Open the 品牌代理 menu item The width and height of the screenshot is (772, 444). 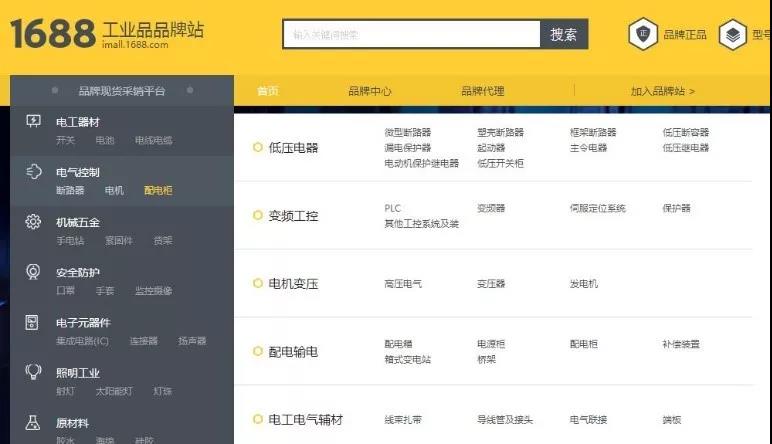coord(482,91)
